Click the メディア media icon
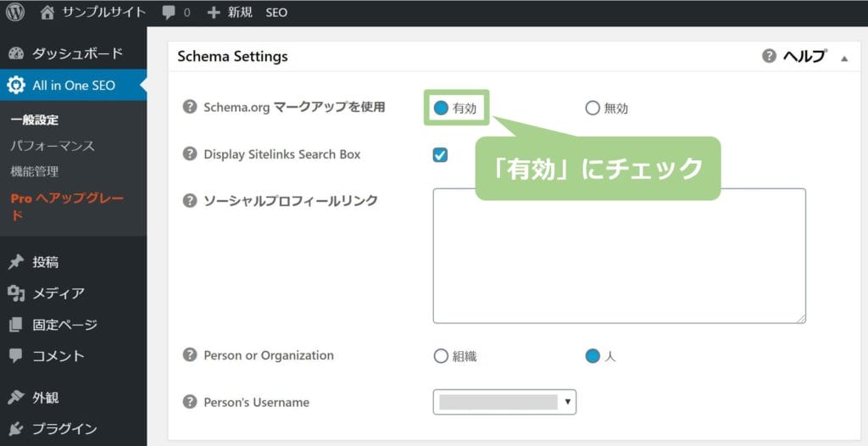 coord(17,293)
